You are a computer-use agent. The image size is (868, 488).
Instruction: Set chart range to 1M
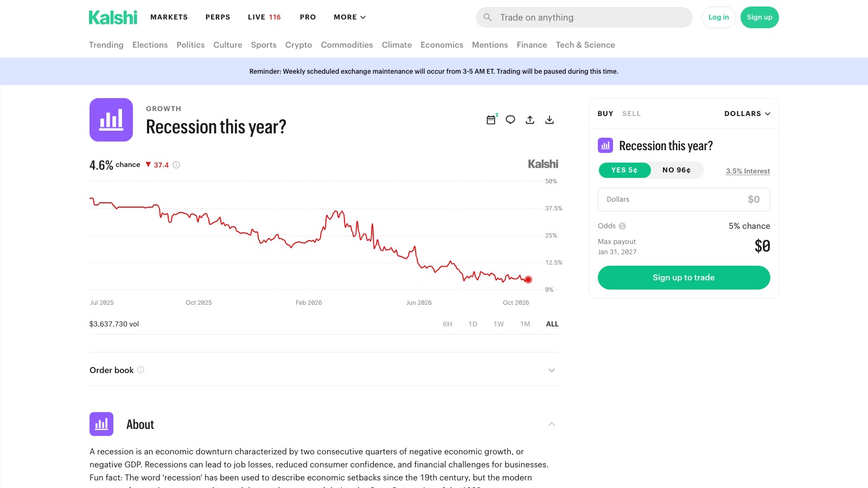point(525,324)
